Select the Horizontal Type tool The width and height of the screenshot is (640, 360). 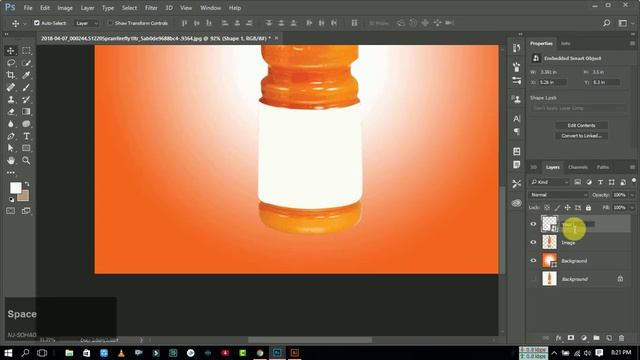point(26,136)
